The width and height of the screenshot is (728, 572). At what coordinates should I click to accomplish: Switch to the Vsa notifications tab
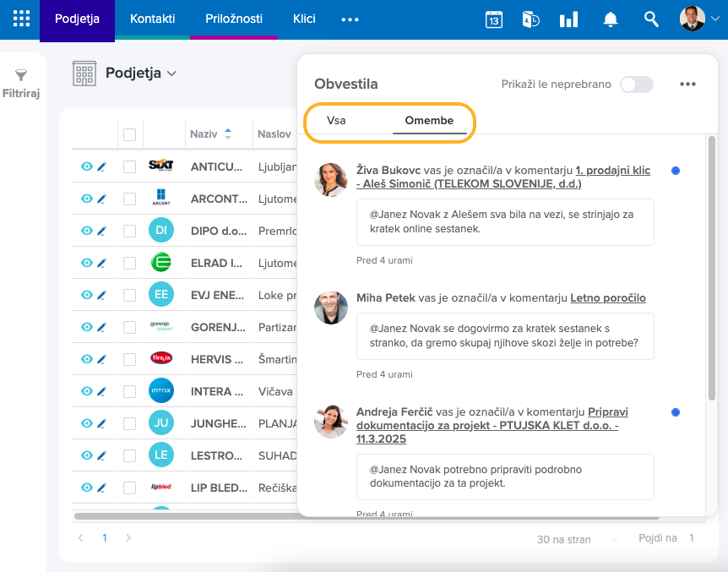(336, 120)
